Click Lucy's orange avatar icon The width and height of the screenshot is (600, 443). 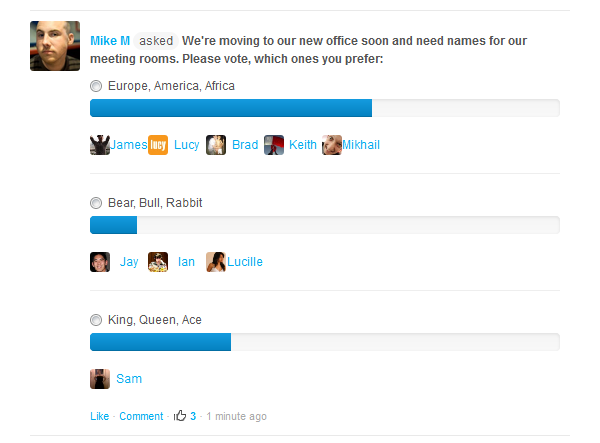158,145
